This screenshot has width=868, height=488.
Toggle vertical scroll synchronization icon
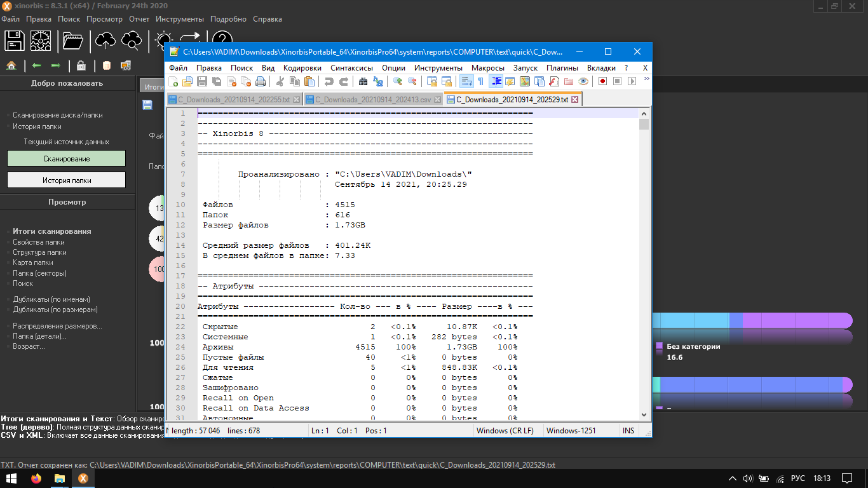[x=432, y=81]
